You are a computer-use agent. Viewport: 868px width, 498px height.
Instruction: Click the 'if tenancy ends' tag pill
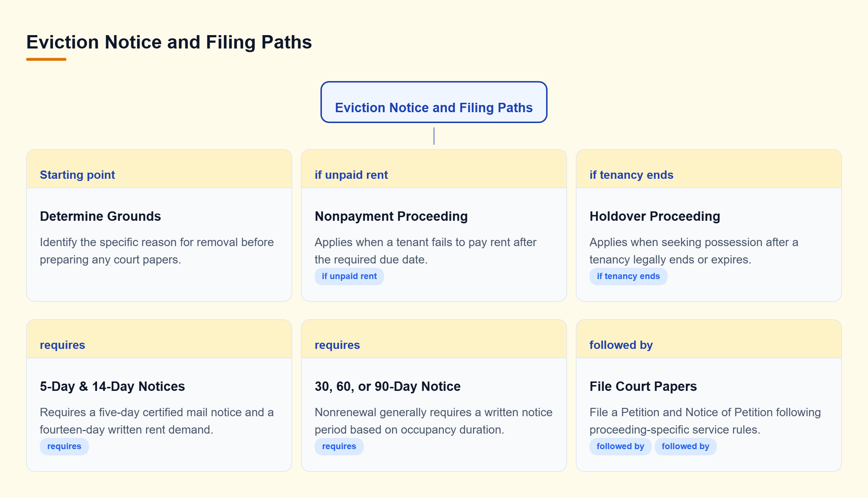[628, 276]
